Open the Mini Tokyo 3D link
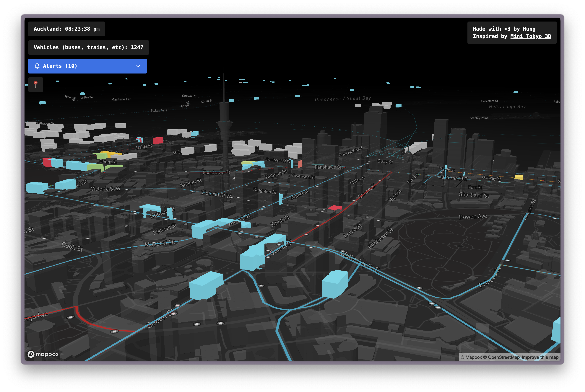Viewport: 585px width, 392px height. 530,36
